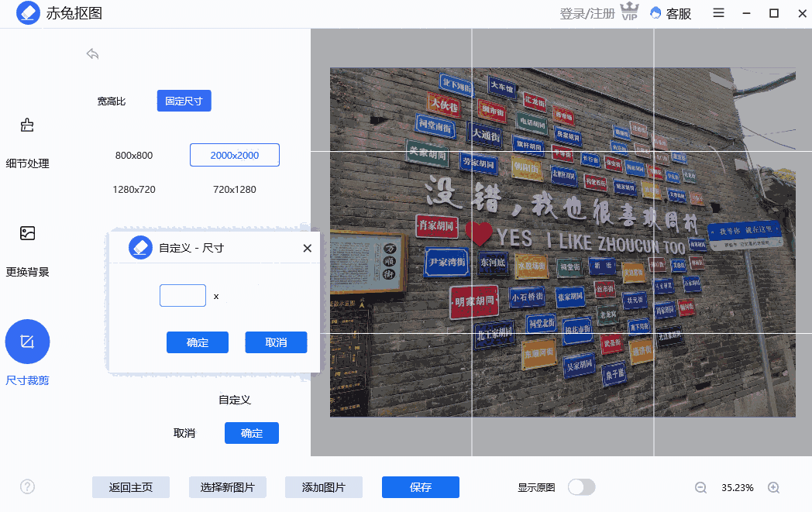812x512 pixels.
Task: Click the custom size input field
Action: [x=183, y=296]
